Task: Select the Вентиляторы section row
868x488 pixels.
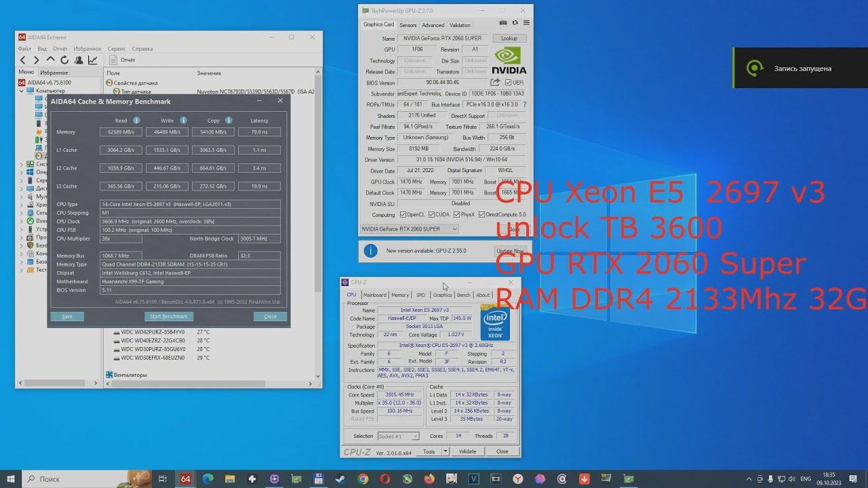Action: [126, 375]
